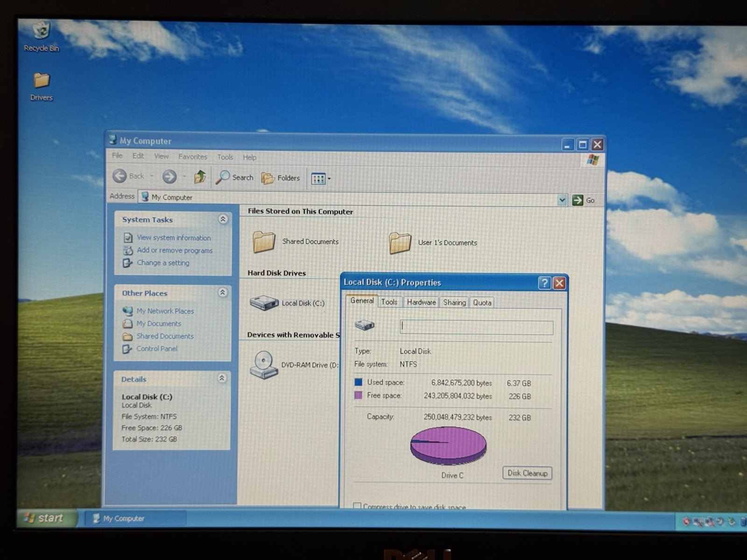Click the red shield tray icon
Image resolution: width=747 pixels, height=560 pixels.
click(x=686, y=522)
